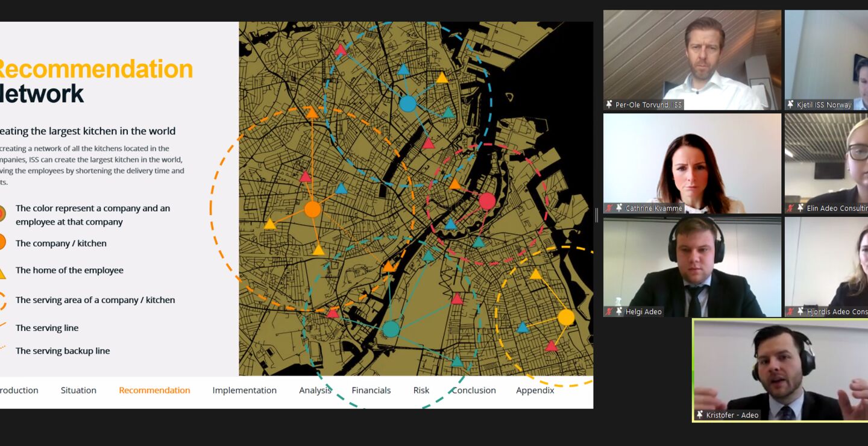Image resolution: width=868 pixels, height=446 pixels.
Task: Go to the Implementation section tab
Action: pos(244,391)
